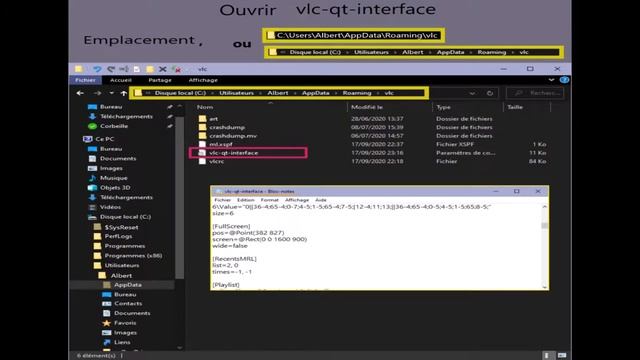The image size is (640, 360).
Task: Go back with the left arrow button
Action: click(x=80, y=93)
